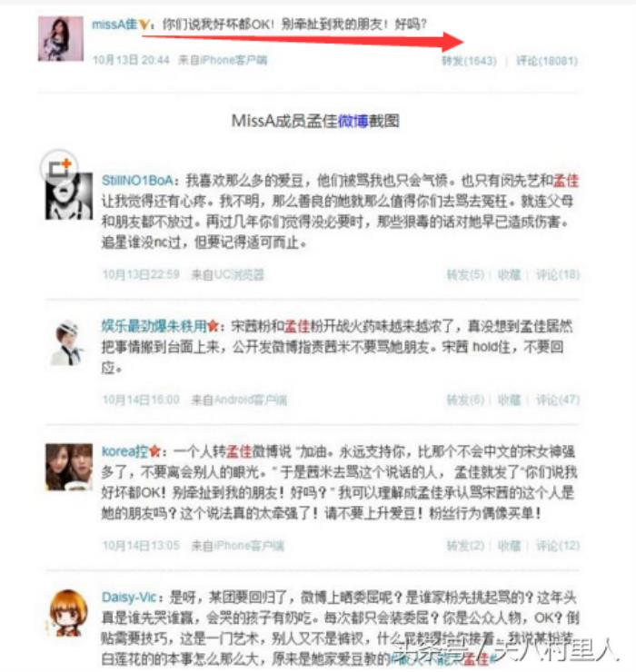Open 评论(47) on 朱铁用's post
This screenshot has width=636, height=672.
point(558,400)
